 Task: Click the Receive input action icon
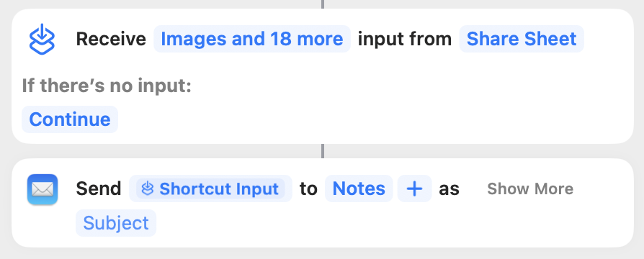[x=42, y=39]
